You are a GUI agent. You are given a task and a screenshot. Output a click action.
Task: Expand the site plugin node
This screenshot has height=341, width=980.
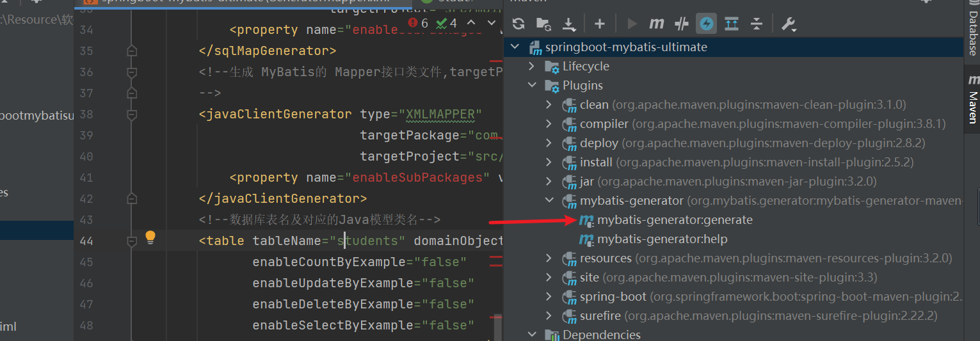[x=549, y=278]
